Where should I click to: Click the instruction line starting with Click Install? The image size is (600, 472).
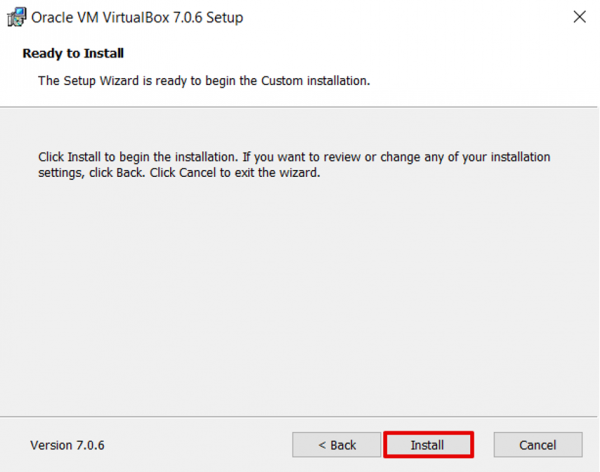pyautogui.click(x=294, y=157)
